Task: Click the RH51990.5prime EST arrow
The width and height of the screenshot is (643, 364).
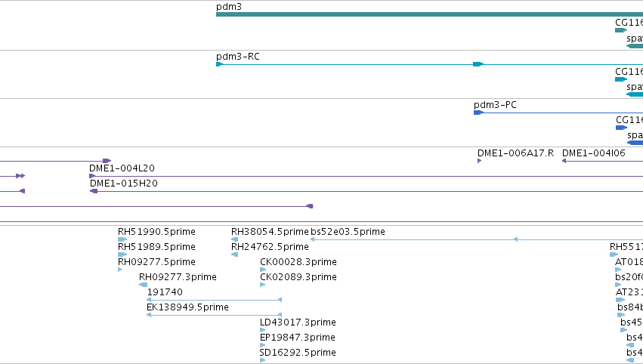Action: coord(122,240)
